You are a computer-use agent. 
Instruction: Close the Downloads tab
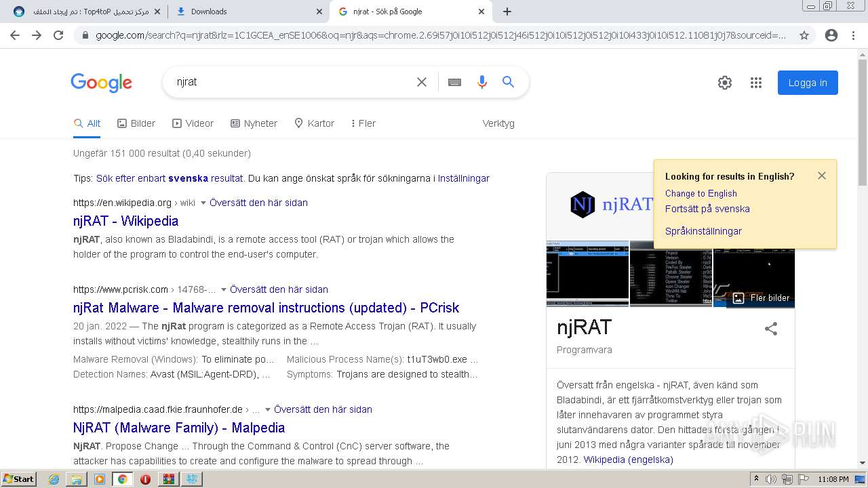[319, 12]
